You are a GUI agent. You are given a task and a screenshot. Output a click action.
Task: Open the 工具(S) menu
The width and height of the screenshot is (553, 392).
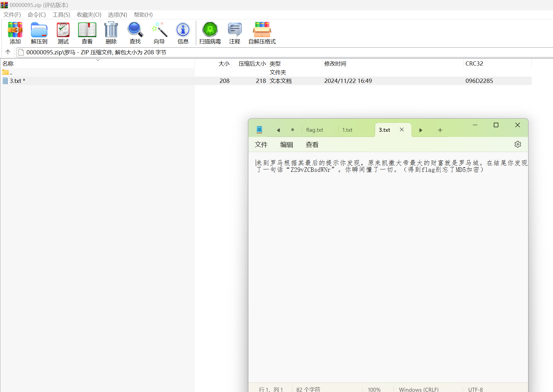pos(61,15)
